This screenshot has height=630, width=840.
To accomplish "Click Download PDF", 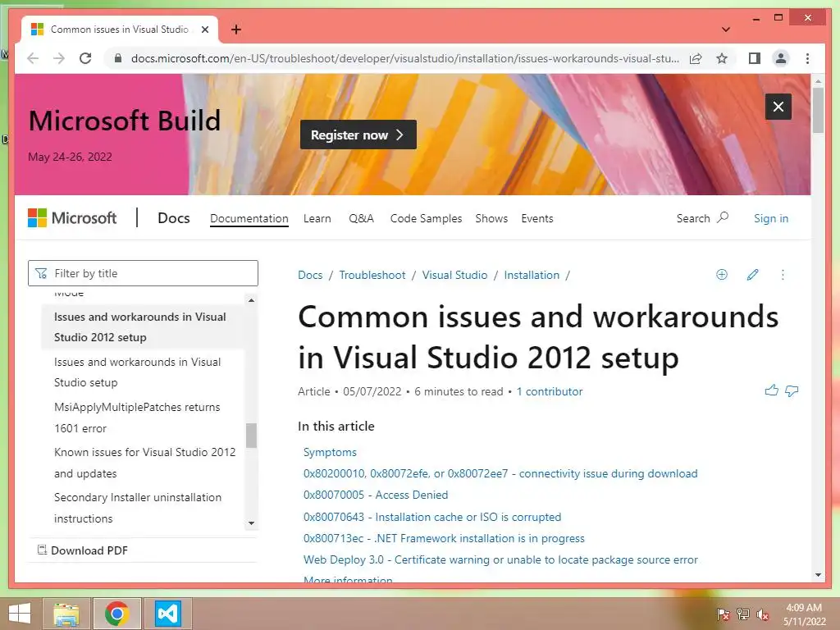I will [83, 550].
